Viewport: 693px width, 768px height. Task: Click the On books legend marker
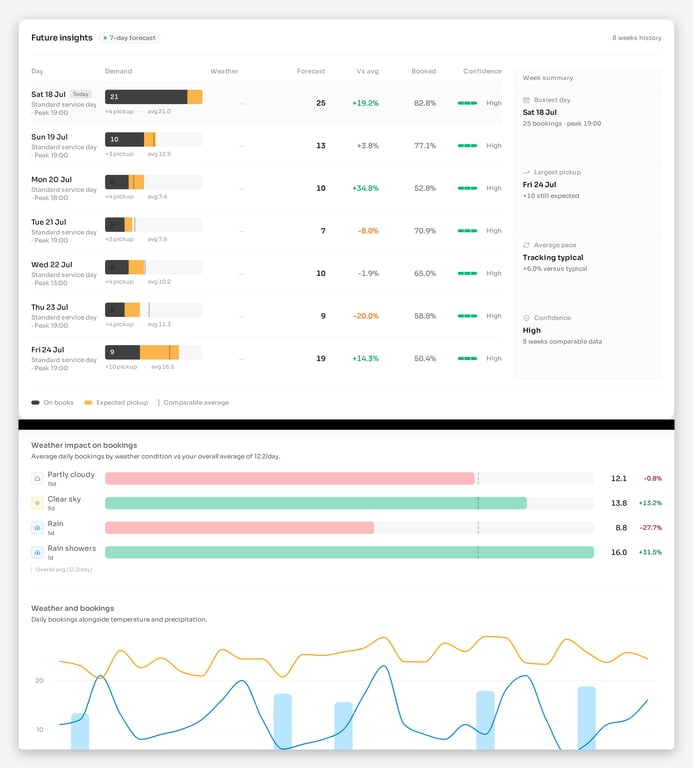tap(35, 403)
